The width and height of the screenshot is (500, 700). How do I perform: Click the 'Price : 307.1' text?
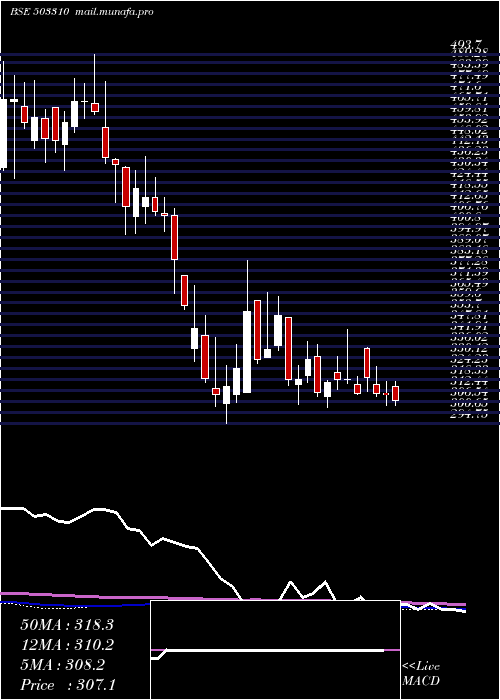68,685
